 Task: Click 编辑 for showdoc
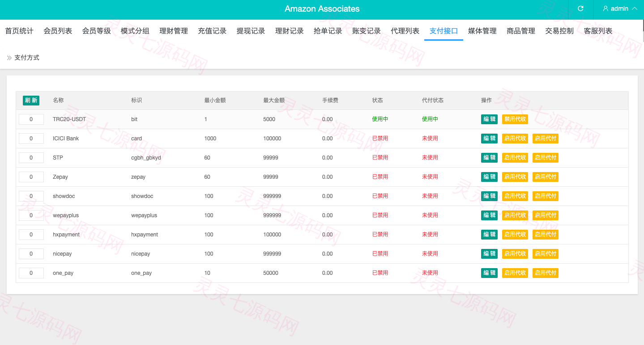coord(489,196)
